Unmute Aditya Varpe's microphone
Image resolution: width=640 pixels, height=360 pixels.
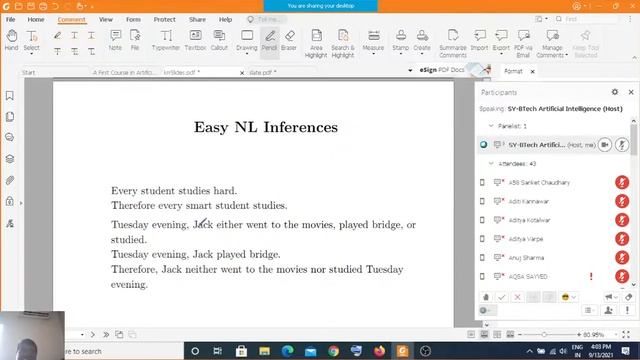coord(622,239)
